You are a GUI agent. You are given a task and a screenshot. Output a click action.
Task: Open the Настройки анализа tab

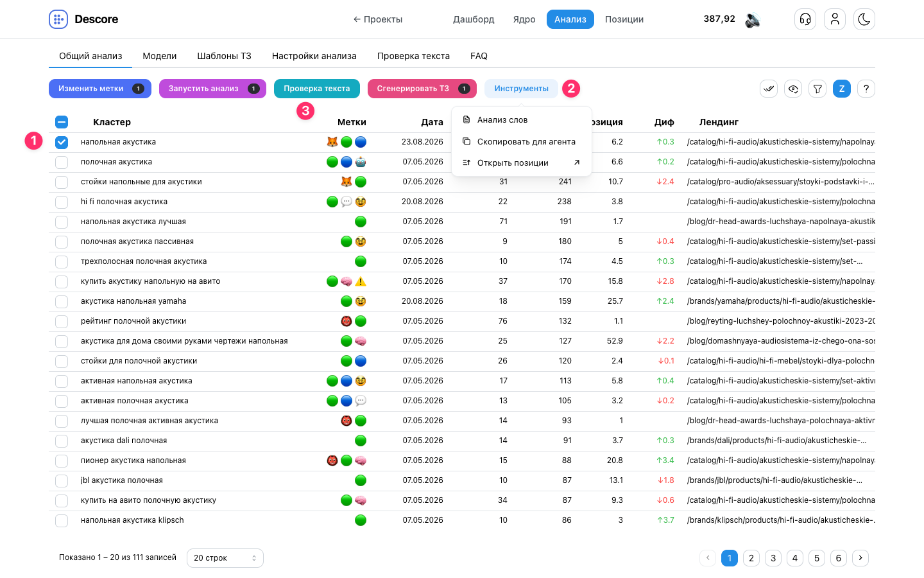(314, 56)
